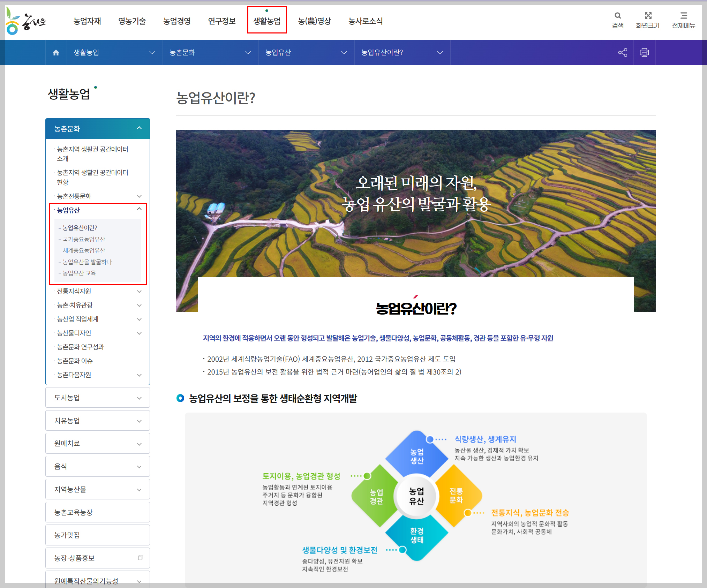The height and width of the screenshot is (588, 707).
Task: Expand the 지역농산물 sidebar section
Action: coord(98,489)
